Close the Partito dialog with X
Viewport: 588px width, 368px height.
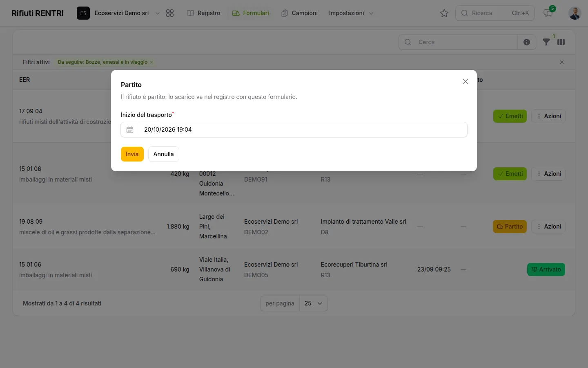(465, 81)
